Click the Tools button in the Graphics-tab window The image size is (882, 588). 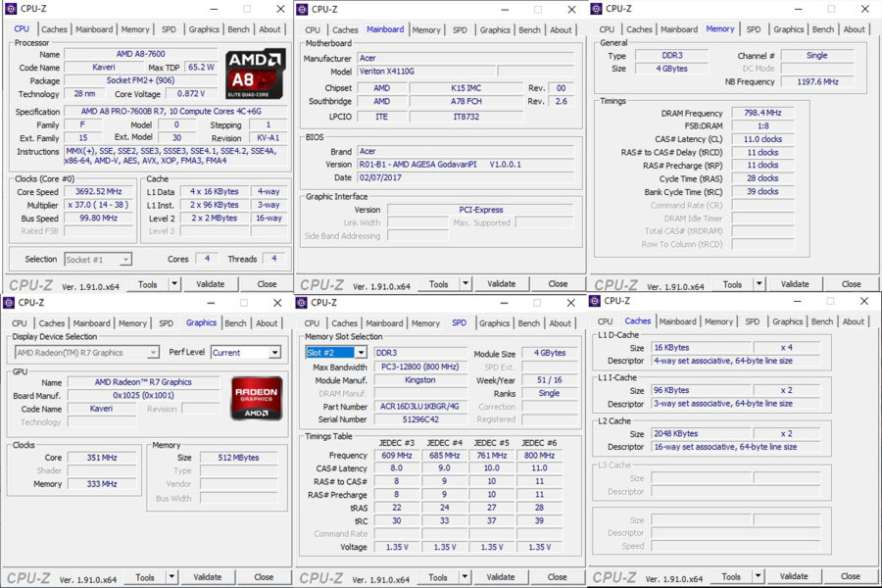[145, 577]
